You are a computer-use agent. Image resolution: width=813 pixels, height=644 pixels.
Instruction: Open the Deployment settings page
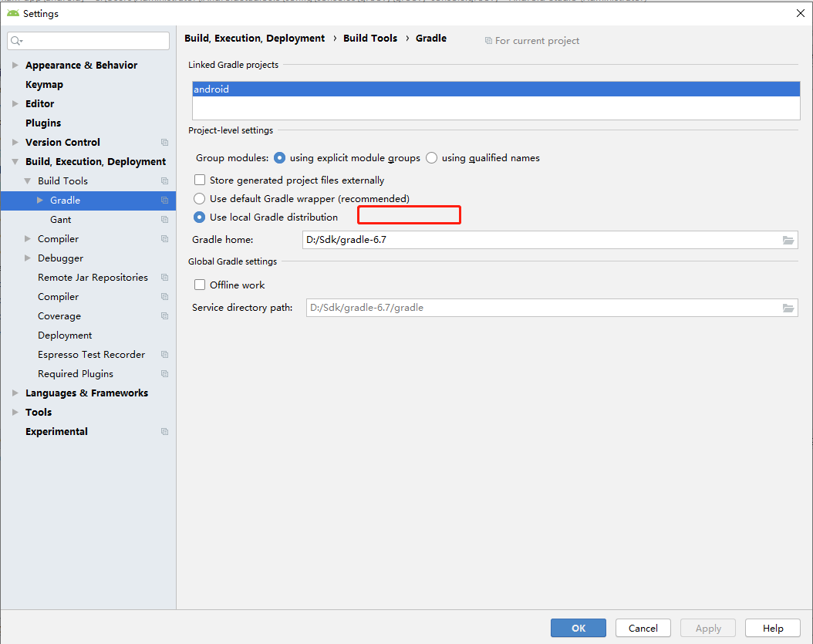click(65, 335)
